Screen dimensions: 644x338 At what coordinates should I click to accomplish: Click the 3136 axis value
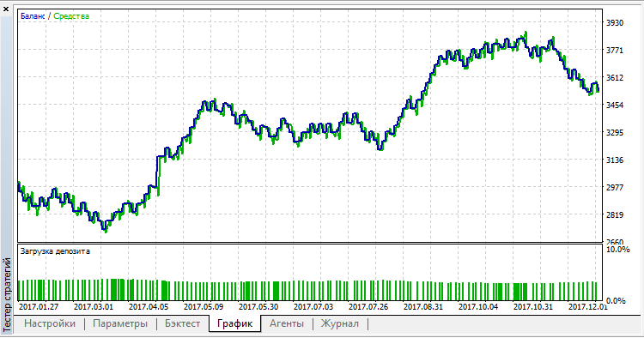[615, 160]
